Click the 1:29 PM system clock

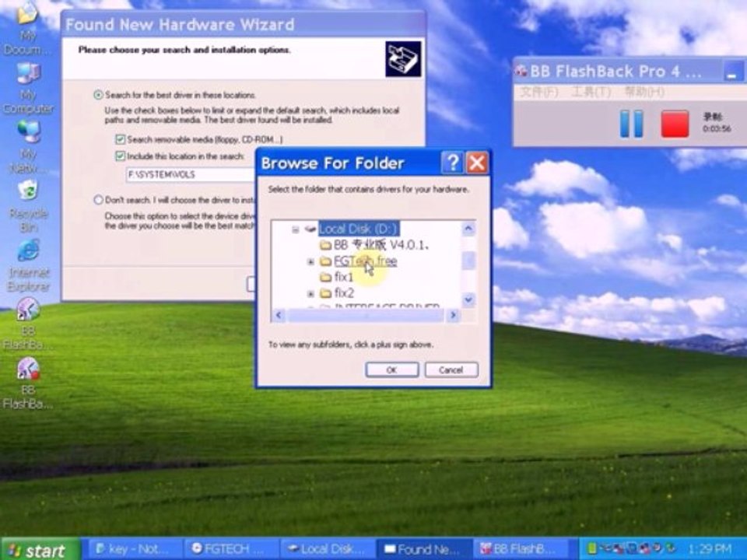pyautogui.click(x=710, y=550)
